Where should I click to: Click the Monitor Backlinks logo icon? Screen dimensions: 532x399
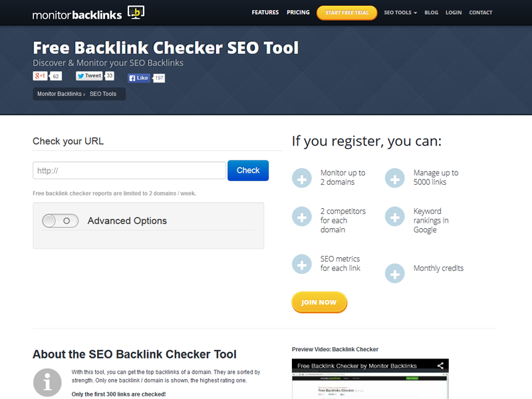[136, 12]
